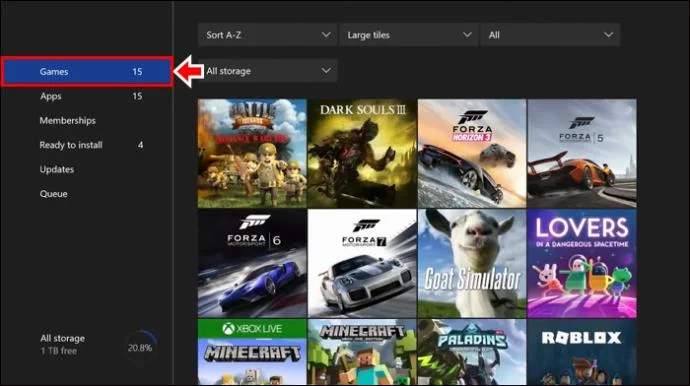
Task: Open the Sort A-Z dropdown
Action: 268,35
